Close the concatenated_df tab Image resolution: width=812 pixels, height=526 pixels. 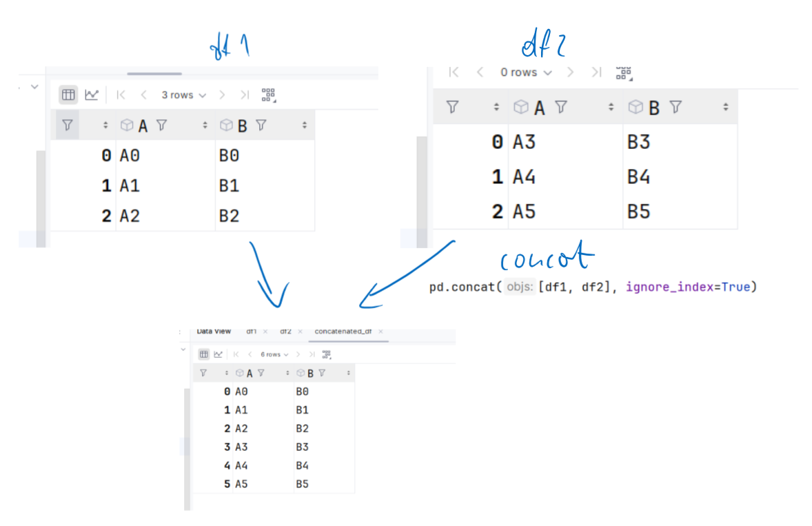(x=380, y=332)
